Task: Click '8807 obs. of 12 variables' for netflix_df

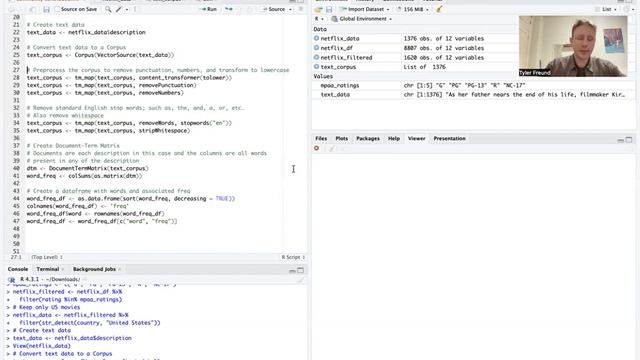Action: coord(444,48)
